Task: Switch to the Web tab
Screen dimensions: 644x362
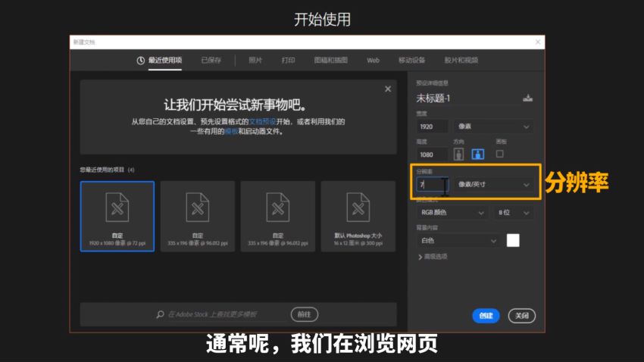Action: tap(373, 60)
